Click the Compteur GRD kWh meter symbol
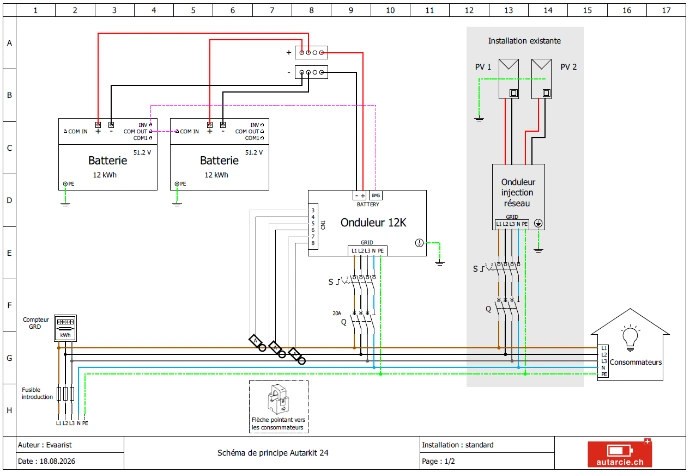Viewport: 690px width, 473px height. 65,328
